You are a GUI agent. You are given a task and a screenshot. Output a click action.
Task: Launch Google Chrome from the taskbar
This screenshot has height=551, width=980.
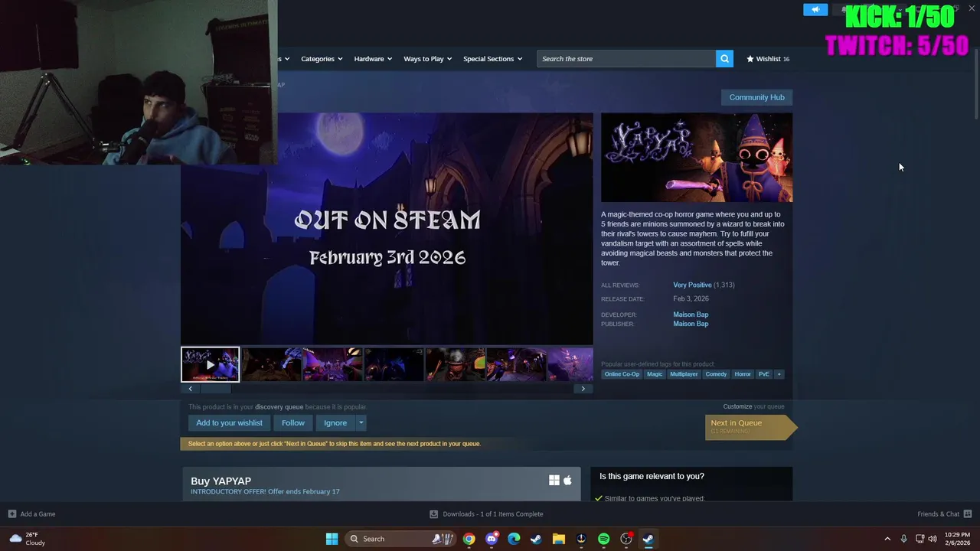469,539
